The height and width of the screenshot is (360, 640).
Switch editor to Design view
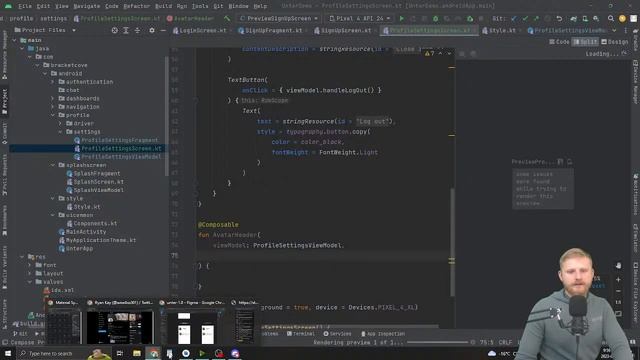click(x=615, y=42)
